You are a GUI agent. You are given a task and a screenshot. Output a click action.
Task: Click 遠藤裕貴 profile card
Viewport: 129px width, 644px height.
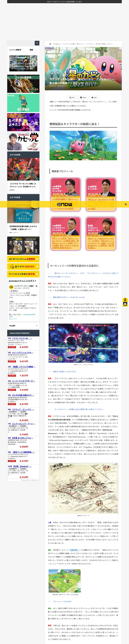[x=66, y=233]
